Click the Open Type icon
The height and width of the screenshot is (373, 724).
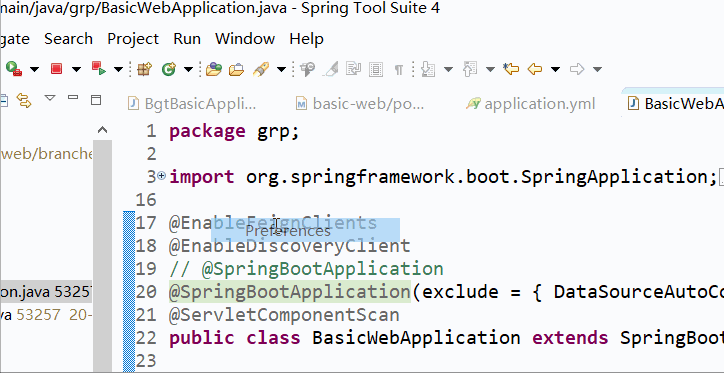pos(214,69)
